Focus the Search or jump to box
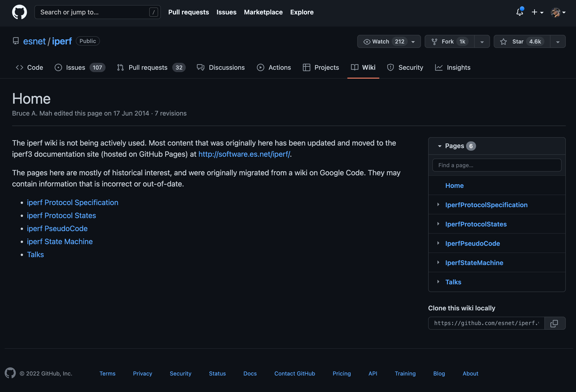Image resolution: width=576 pixels, height=392 pixels. (94, 12)
